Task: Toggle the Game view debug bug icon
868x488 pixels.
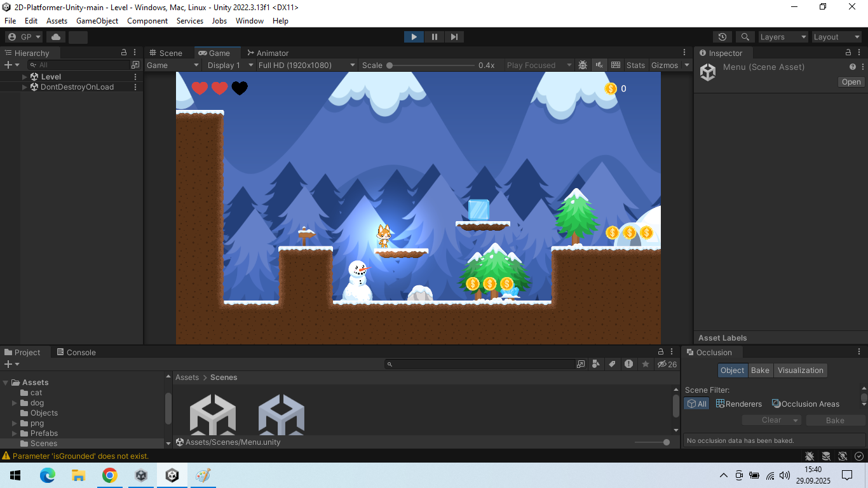Action: [x=583, y=65]
